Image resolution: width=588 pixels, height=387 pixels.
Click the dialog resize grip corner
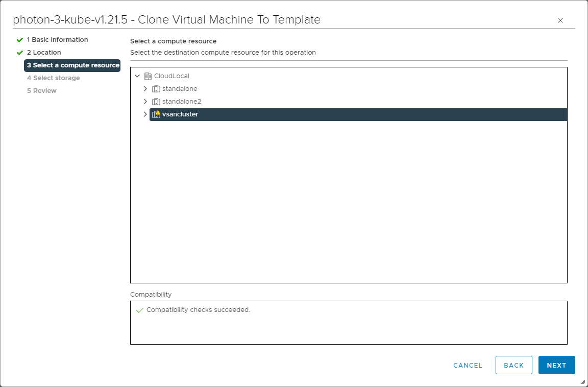pyautogui.click(x=583, y=382)
